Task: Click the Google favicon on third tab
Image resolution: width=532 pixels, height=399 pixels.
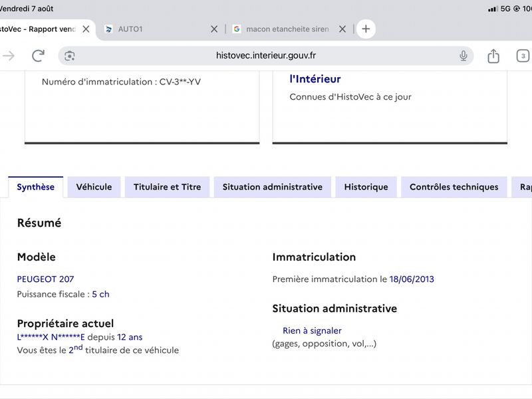Action: click(237, 29)
